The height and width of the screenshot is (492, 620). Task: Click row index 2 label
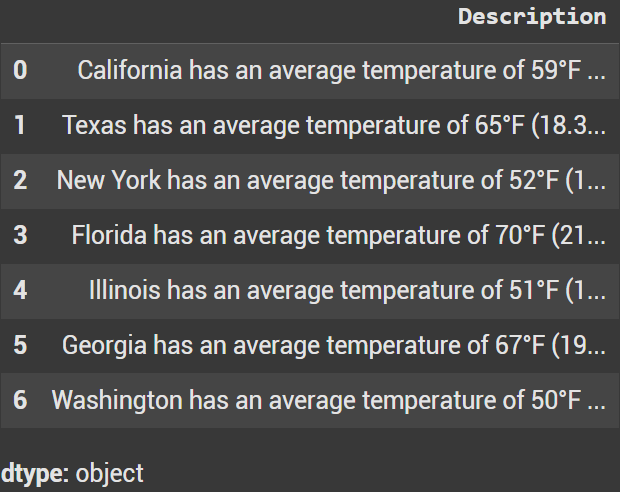pos(20,180)
